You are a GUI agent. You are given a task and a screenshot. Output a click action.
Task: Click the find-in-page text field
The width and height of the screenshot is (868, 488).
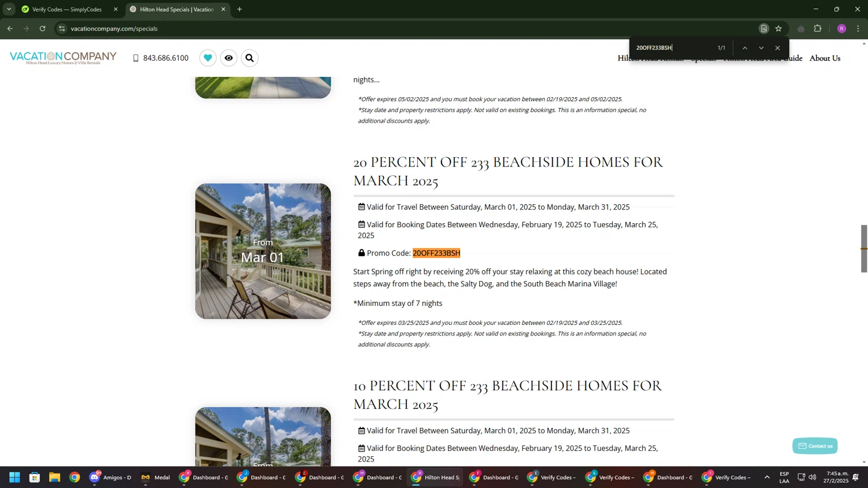pyautogui.click(x=672, y=48)
